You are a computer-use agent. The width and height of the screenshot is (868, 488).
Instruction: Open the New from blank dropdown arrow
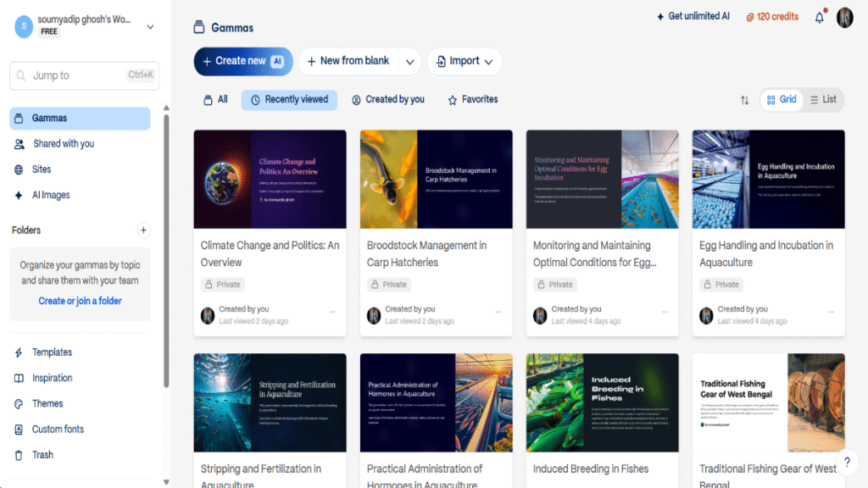coord(409,61)
